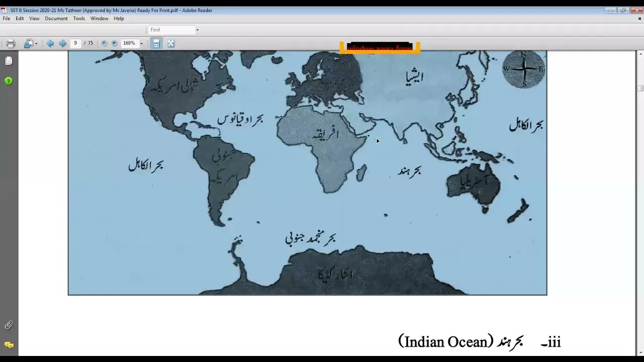Click the page number field showing 9
This screenshot has height=362, width=644.
tap(75, 43)
